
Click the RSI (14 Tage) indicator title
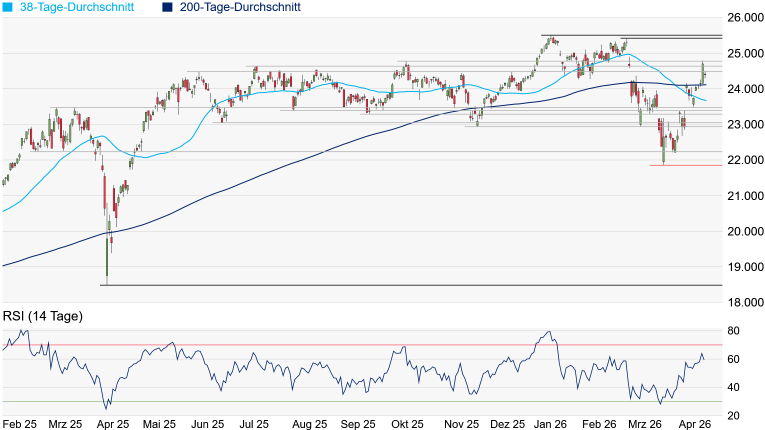pyautogui.click(x=43, y=316)
